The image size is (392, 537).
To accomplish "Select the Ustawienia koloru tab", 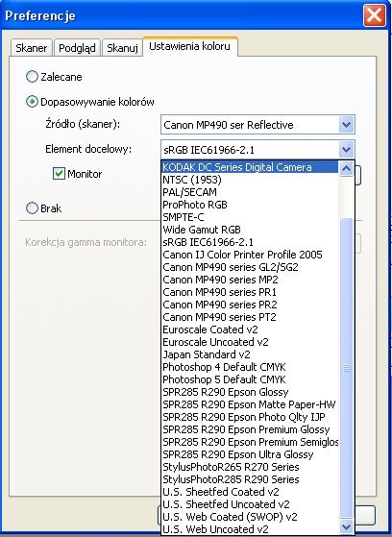I will click(190, 46).
